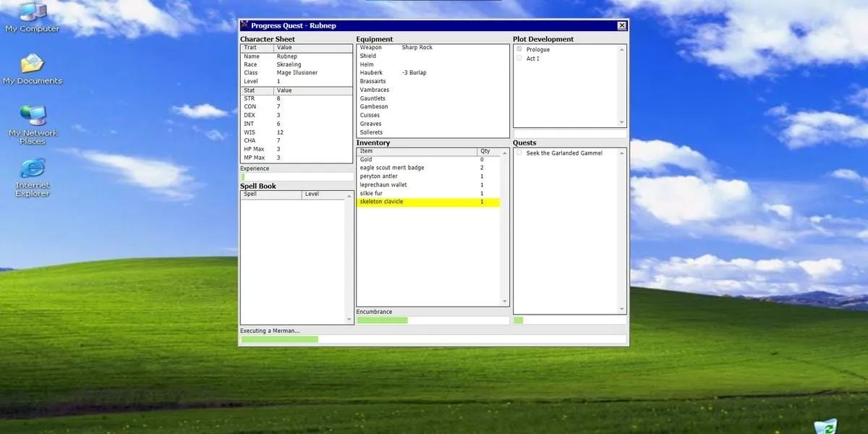Select the skeleton clavicle inventory row

click(428, 202)
